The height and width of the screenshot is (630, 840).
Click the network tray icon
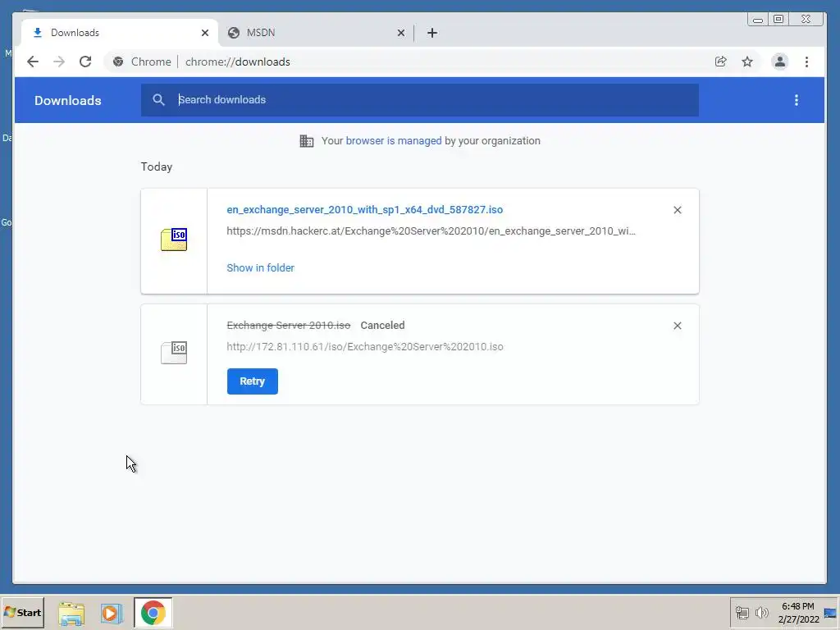[742, 612]
